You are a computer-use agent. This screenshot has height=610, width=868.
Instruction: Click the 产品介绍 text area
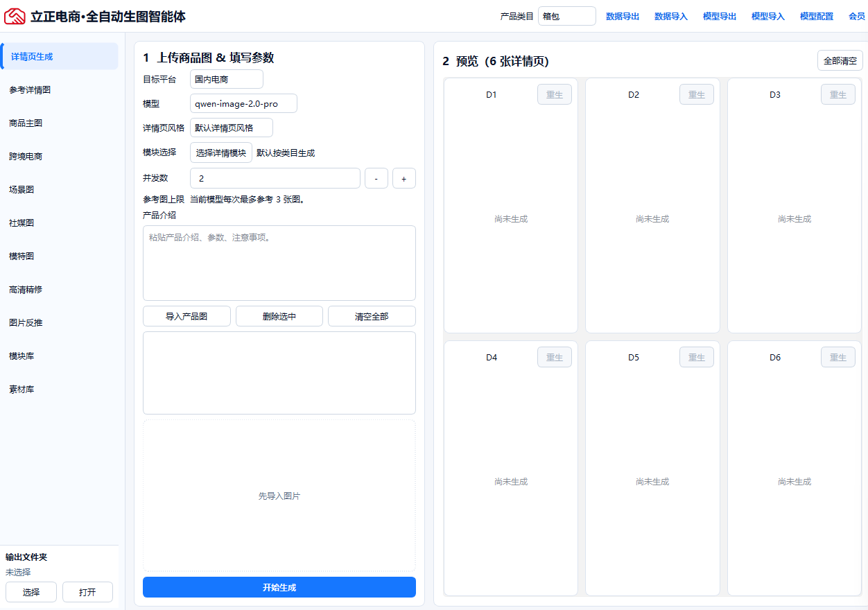coord(279,263)
